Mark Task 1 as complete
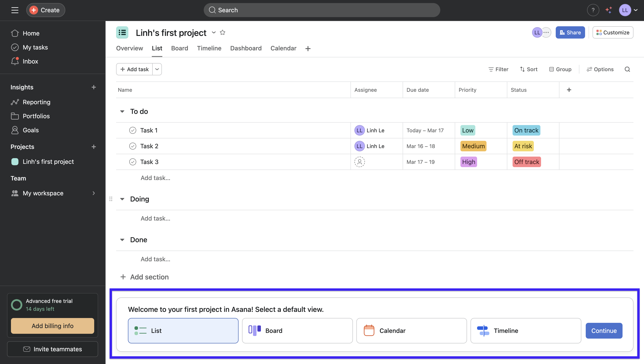Viewport: 644px width, 364px height. click(x=133, y=130)
